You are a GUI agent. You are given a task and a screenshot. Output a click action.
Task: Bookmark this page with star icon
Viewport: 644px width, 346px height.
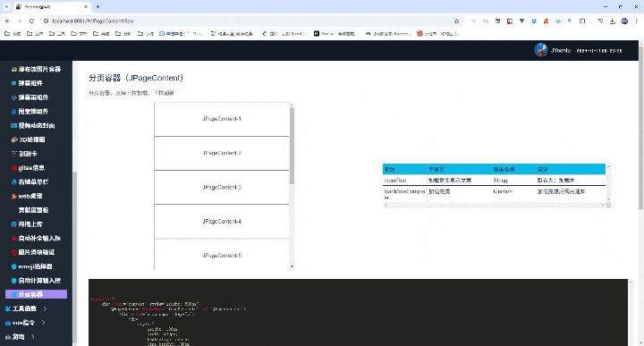pyautogui.click(x=457, y=21)
